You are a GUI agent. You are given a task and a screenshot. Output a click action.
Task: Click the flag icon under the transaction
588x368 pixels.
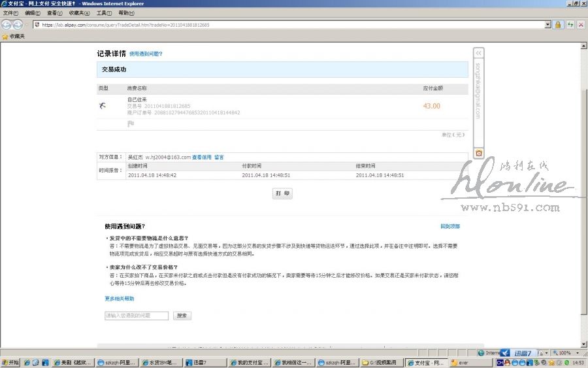[x=130, y=124]
